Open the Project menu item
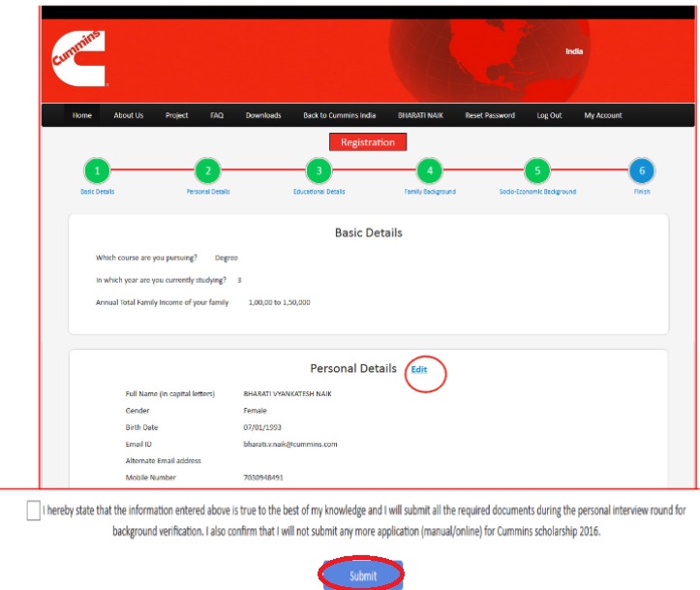The height and width of the screenshot is (590, 700). [177, 115]
